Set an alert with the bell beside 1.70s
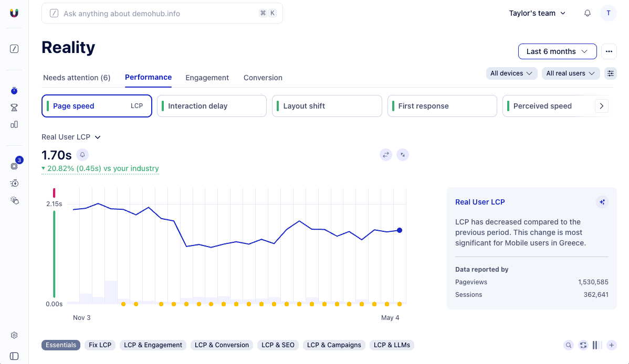629x364 pixels. [x=82, y=155]
